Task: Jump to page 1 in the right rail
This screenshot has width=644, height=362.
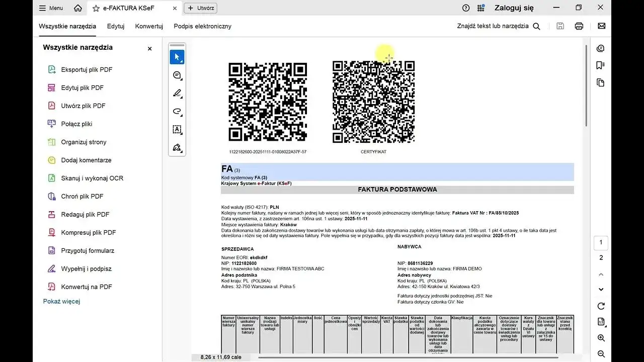Action: 601,243
